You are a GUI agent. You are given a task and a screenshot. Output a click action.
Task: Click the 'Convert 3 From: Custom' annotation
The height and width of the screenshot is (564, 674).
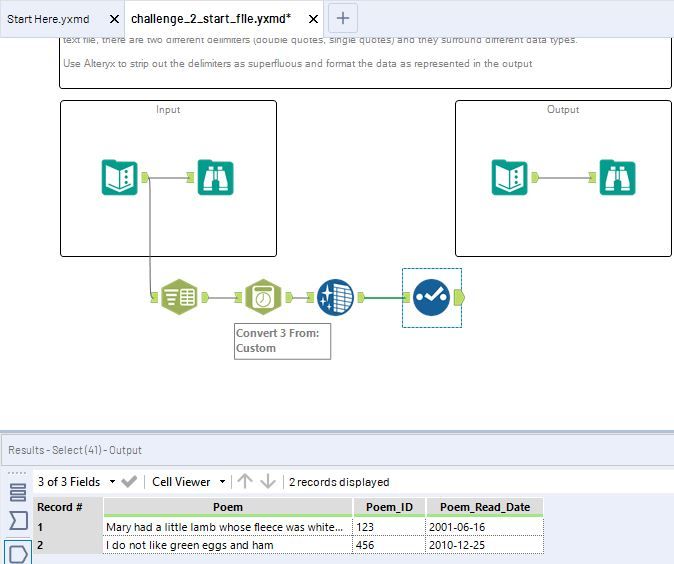282,341
